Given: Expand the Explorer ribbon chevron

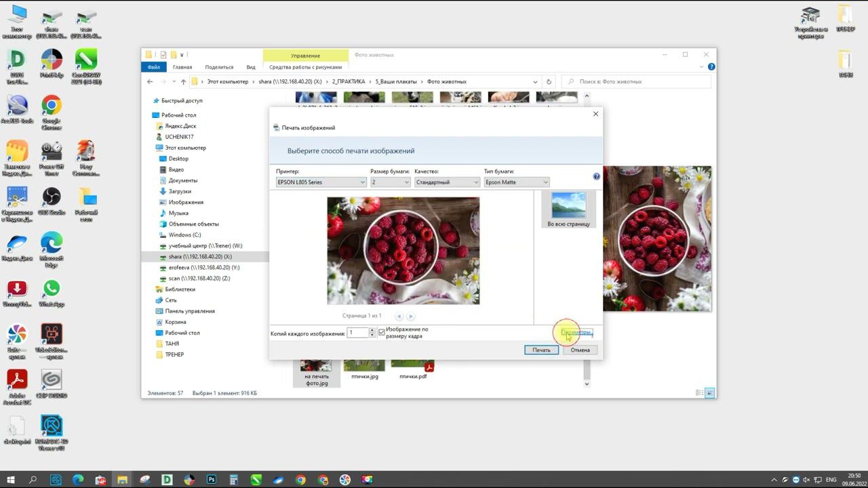Looking at the screenshot, I should tap(702, 67).
